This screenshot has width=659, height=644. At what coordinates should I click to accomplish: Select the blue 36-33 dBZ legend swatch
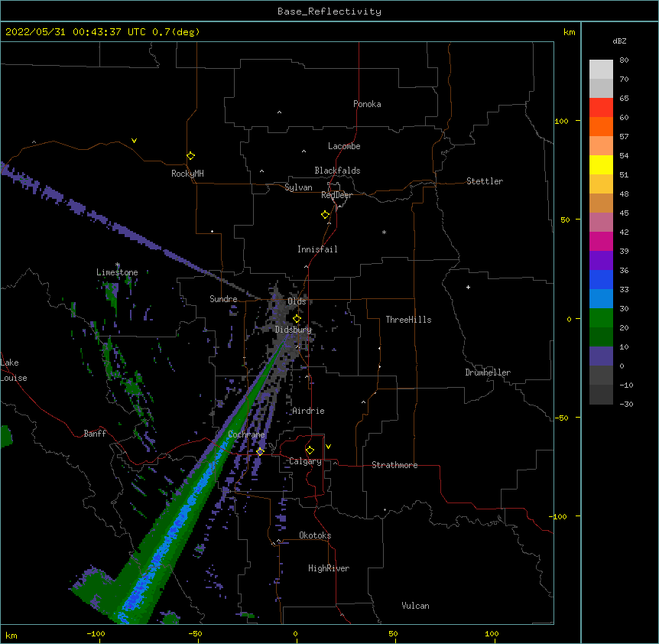tap(601, 279)
